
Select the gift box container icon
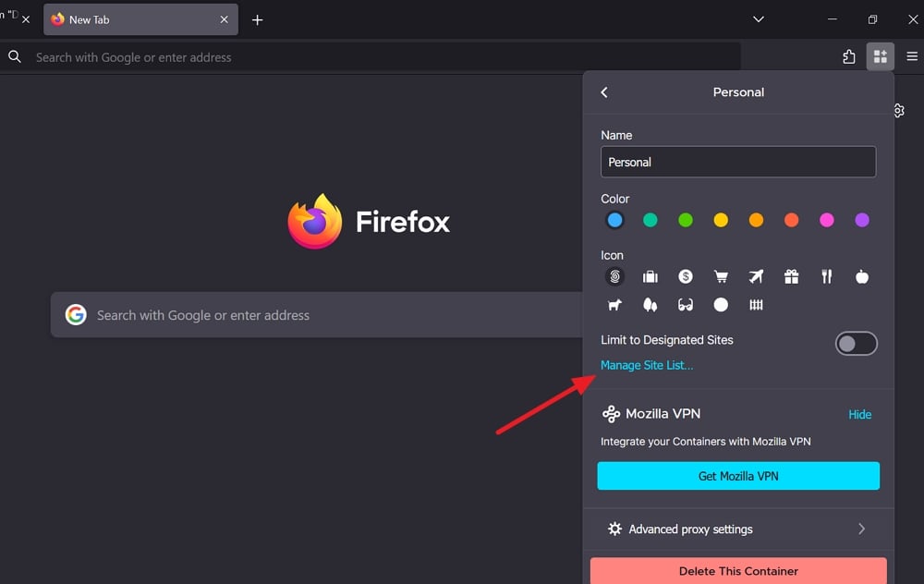pyautogui.click(x=792, y=276)
